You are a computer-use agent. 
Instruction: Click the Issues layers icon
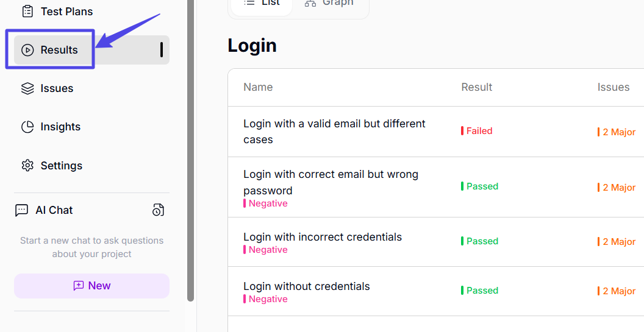pos(27,88)
